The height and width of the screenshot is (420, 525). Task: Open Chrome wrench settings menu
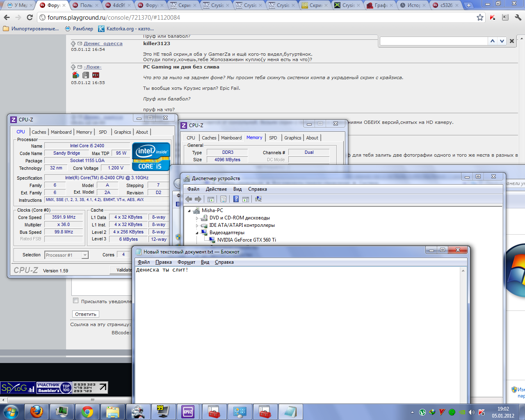coord(518,18)
